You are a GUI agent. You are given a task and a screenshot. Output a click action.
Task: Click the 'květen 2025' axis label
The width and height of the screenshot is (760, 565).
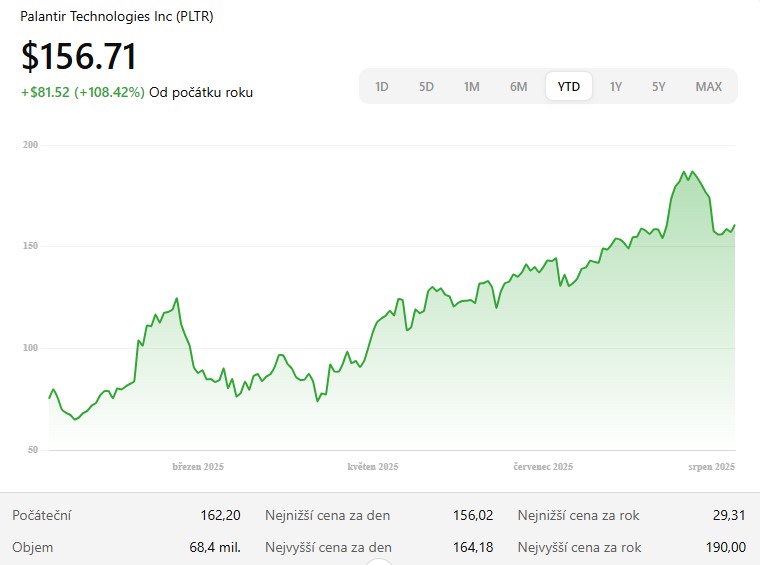[x=373, y=467]
